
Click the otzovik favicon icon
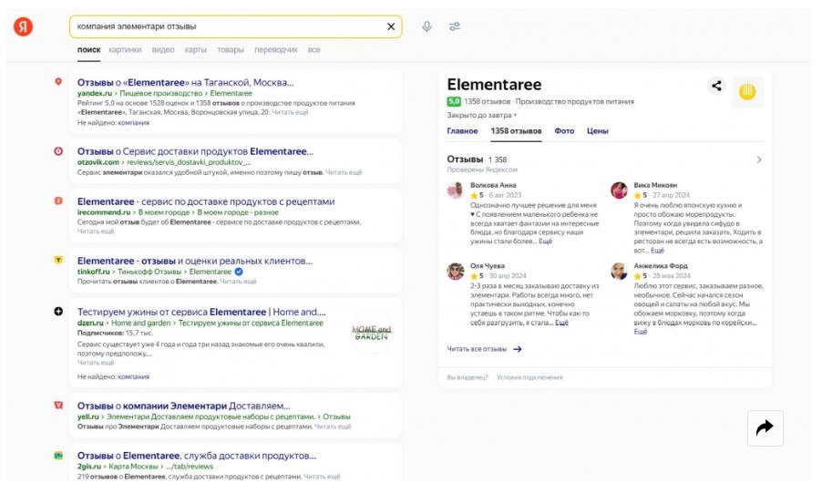58,151
